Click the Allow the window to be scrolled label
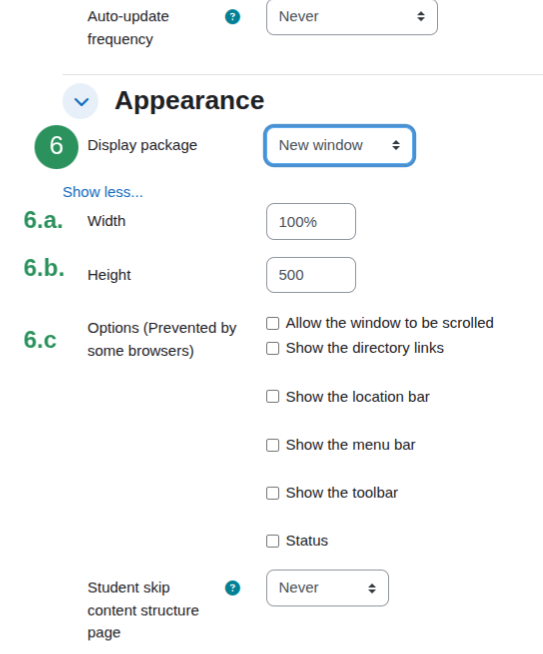543x654 pixels. pos(390,323)
